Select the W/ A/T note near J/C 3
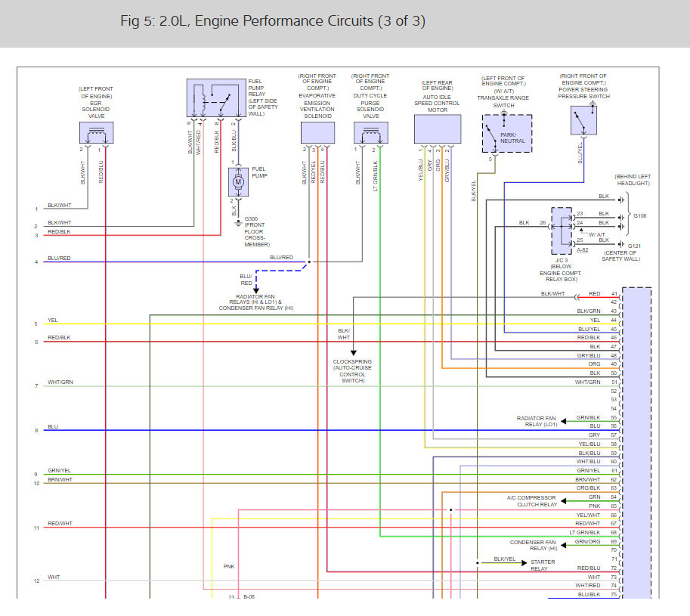 pyautogui.click(x=597, y=234)
